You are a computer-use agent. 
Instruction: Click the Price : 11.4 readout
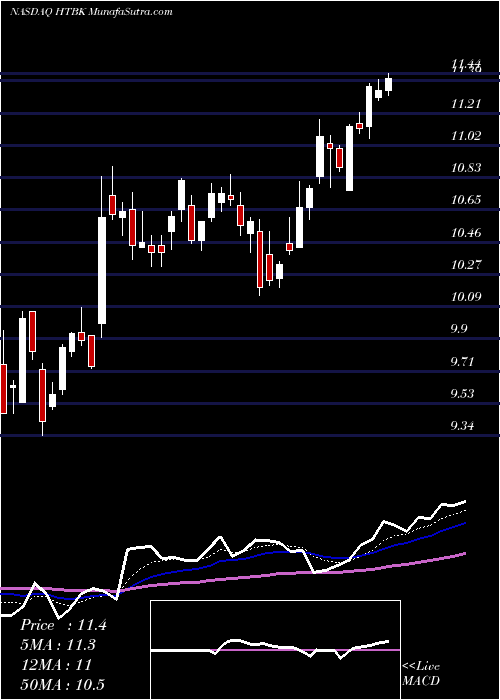coord(63,625)
